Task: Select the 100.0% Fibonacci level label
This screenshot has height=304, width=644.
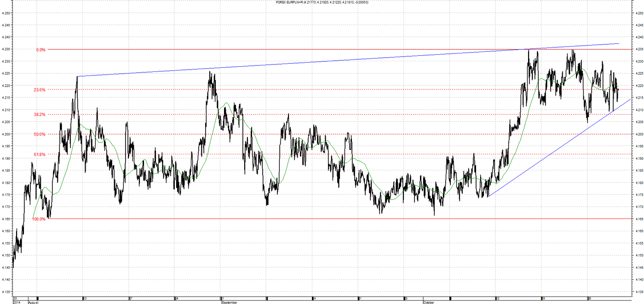Action: pos(39,219)
